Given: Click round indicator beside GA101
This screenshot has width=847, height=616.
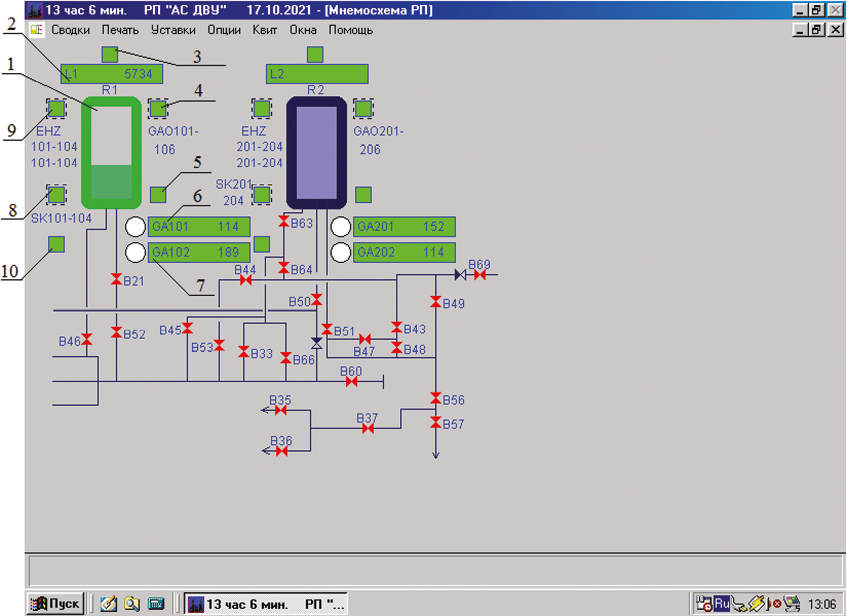Looking at the screenshot, I should click(x=135, y=227).
